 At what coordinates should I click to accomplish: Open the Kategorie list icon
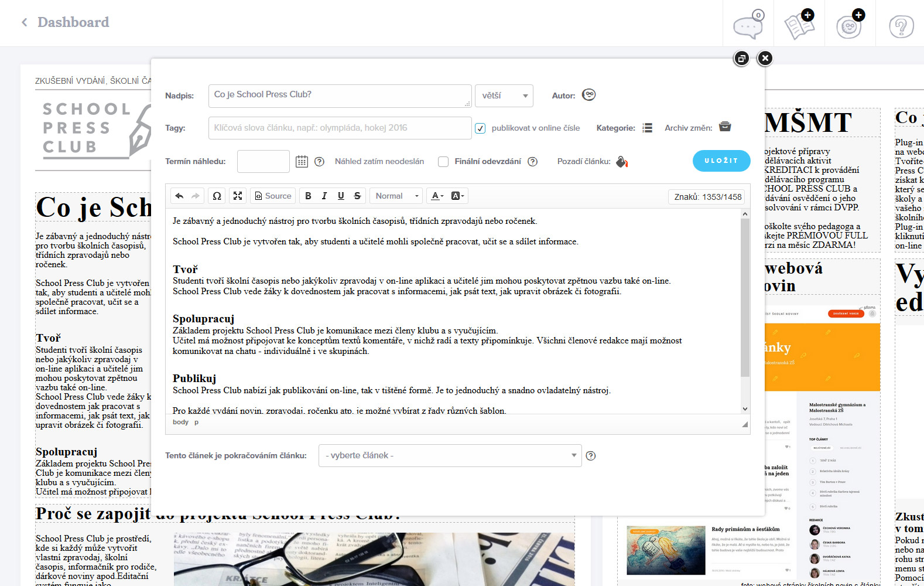(647, 128)
